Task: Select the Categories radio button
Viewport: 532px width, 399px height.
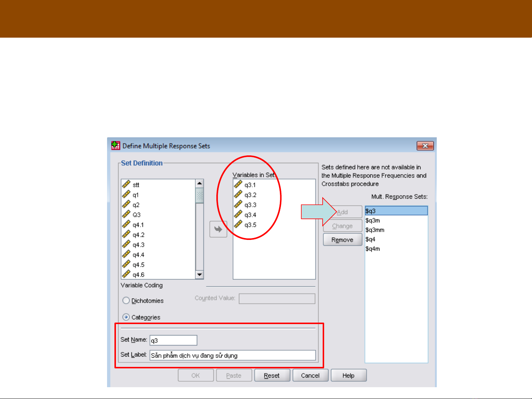Action: pyautogui.click(x=126, y=317)
